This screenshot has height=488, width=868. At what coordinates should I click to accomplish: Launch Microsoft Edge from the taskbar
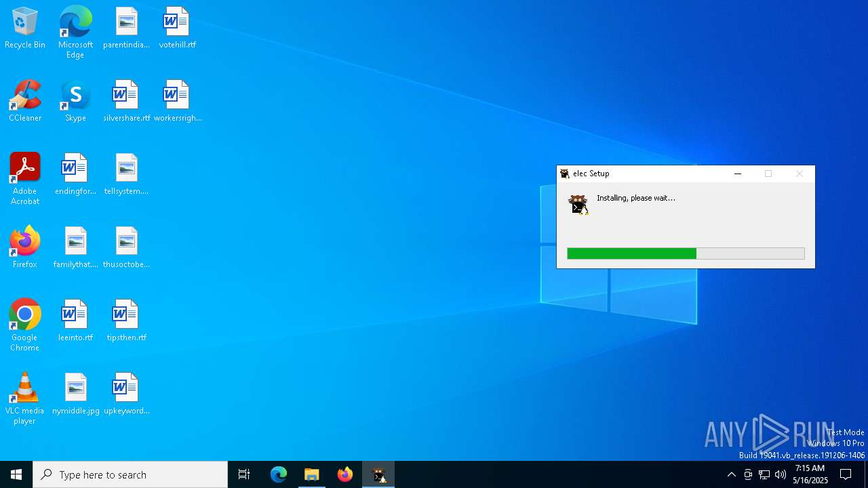coord(279,474)
